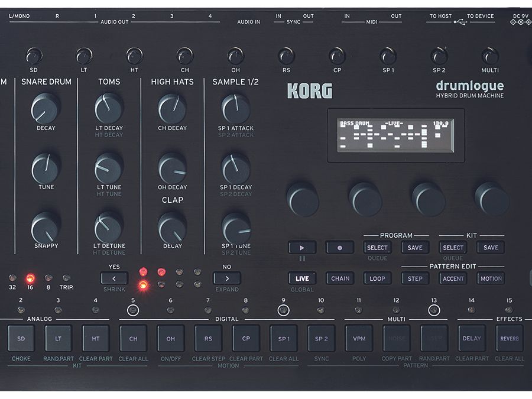This screenshot has width=532, height=399.
Task: Push the Kit SELECT button
Action: (x=453, y=248)
